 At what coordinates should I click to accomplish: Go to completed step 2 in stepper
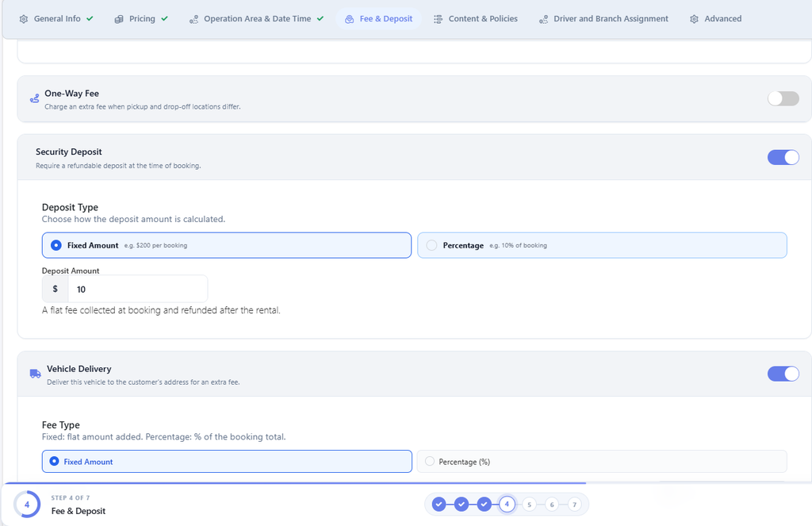tap(462, 505)
